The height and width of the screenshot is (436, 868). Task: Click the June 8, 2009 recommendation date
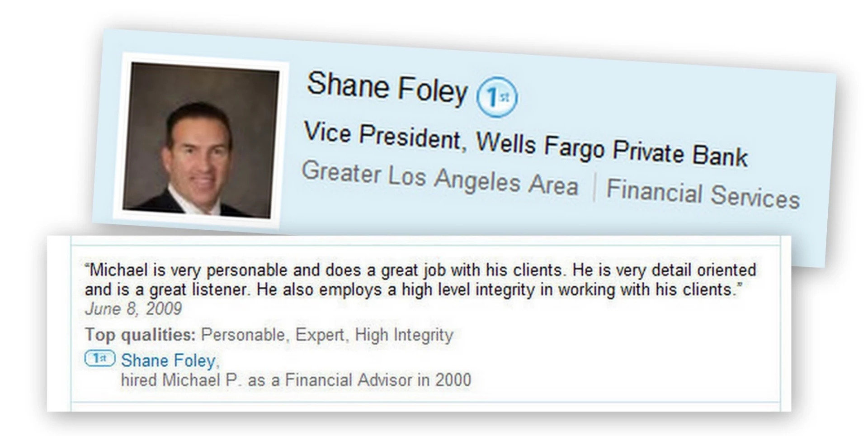point(133,309)
